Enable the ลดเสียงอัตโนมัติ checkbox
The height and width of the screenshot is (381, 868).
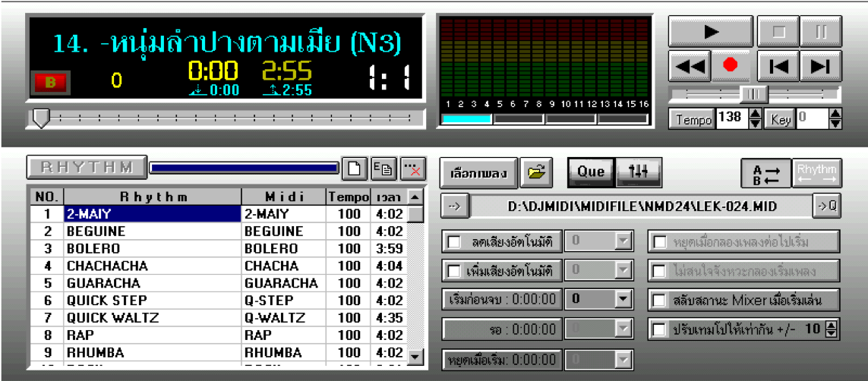pos(455,242)
